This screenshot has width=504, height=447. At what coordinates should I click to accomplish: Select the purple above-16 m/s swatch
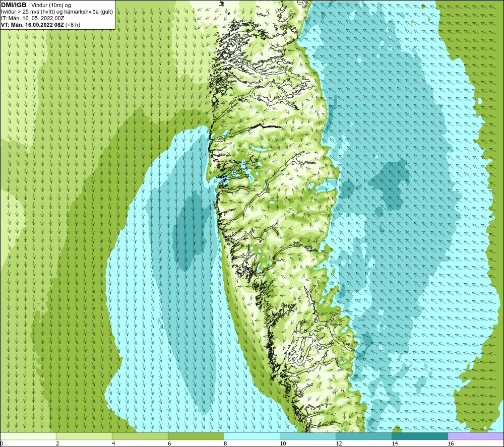tap(476, 436)
